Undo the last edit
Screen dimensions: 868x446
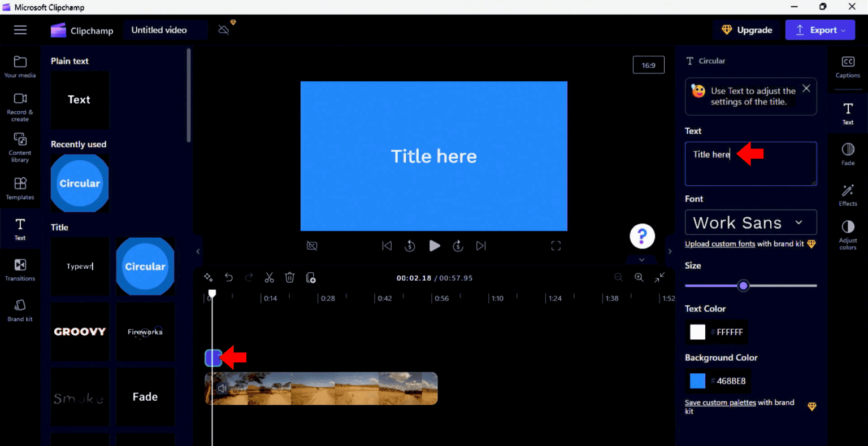(x=229, y=277)
